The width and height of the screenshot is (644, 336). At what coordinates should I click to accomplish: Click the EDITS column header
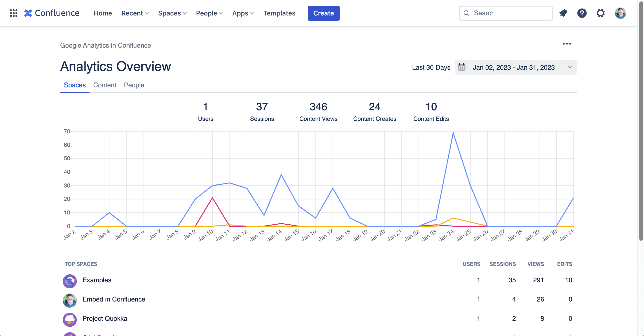click(x=565, y=264)
